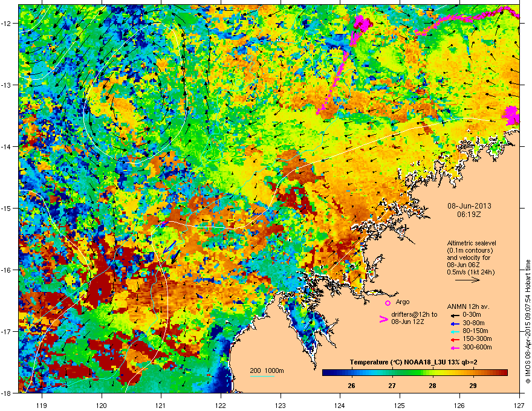Click the 'Altimetric sealevel' legend text
This screenshot has height=411, width=532.
point(472,243)
